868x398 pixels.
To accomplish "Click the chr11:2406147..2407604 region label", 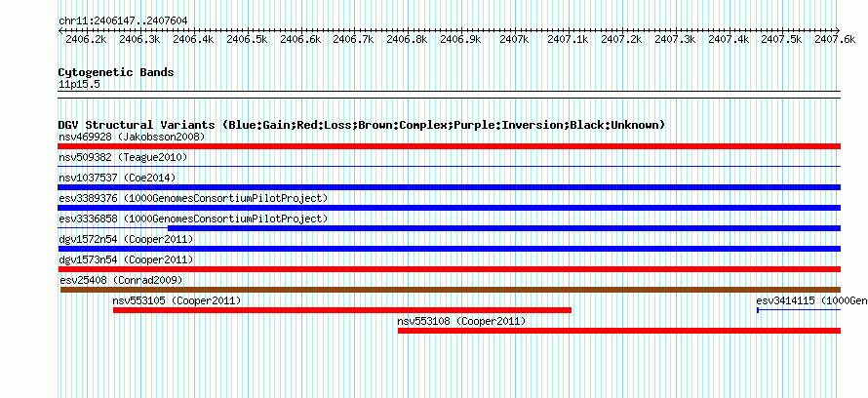I will (123, 21).
